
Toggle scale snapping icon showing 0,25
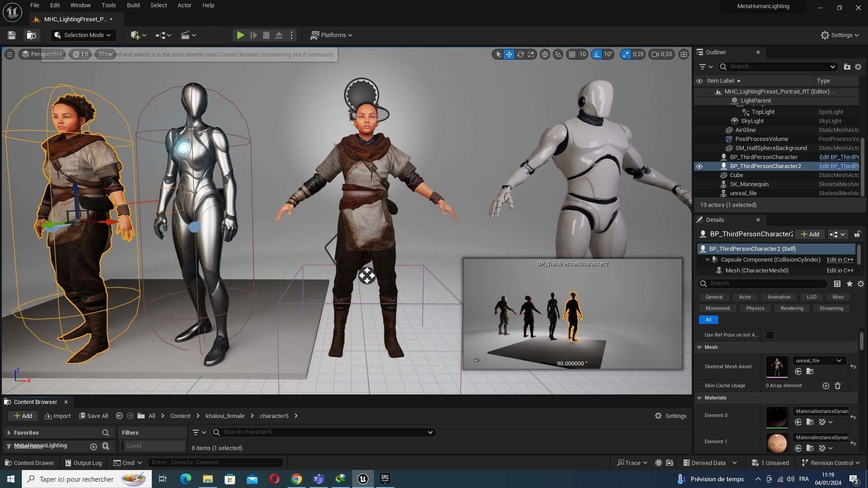pos(625,54)
